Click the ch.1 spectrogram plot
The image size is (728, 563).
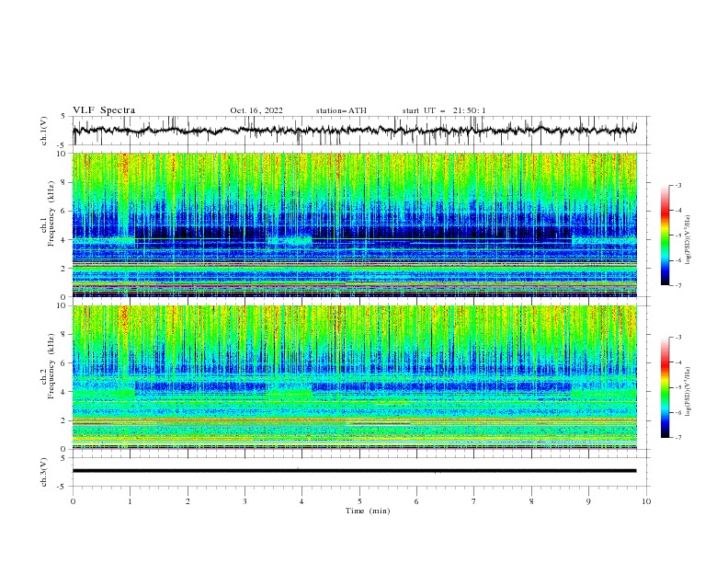[355, 224]
